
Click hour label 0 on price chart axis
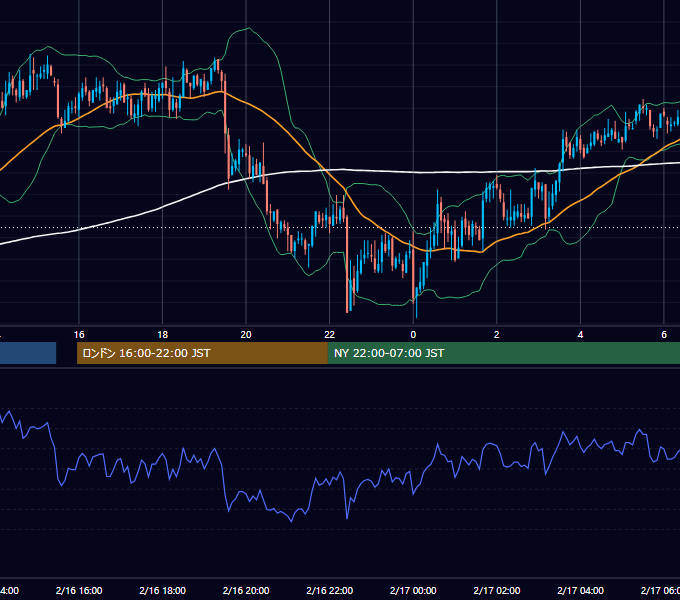(x=413, y=335)
